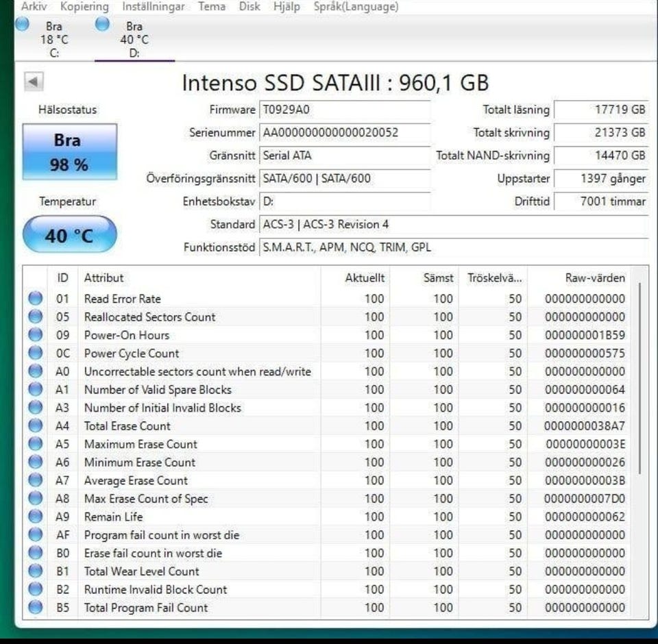Click the Attribut column header
The height and width of the screenshot is (644, 658).
pyautogui.click(x=199, y=277)
